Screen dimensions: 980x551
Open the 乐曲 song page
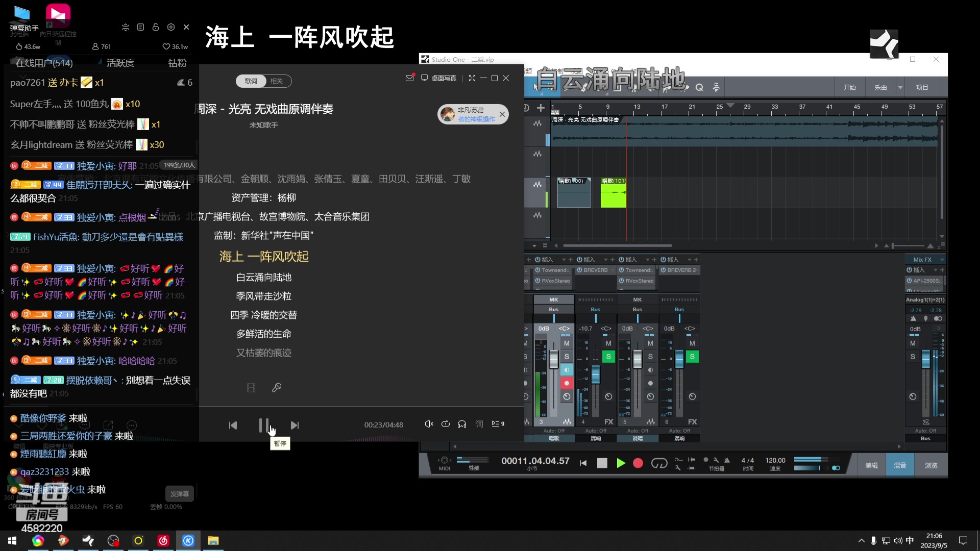pos(880,87)
